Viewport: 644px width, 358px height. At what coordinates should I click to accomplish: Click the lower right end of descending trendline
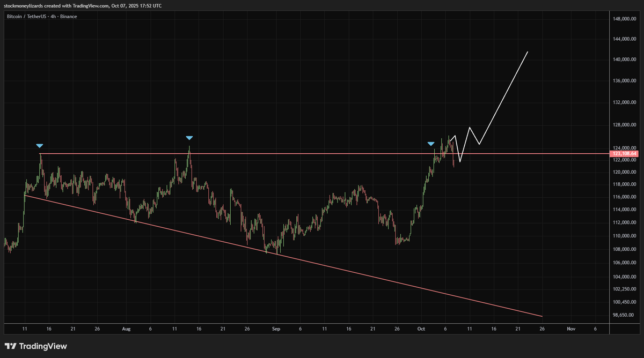pos(542,316)
